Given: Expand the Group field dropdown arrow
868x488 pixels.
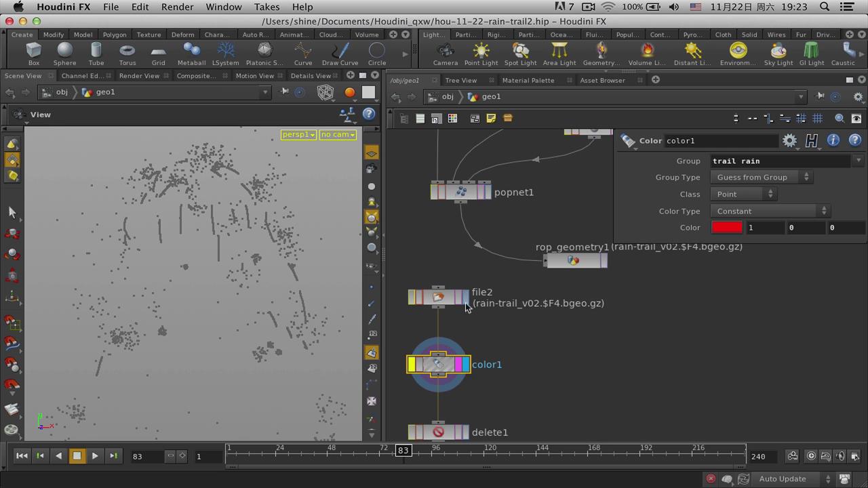Looking at the screenshot, I should coord(859,161).
